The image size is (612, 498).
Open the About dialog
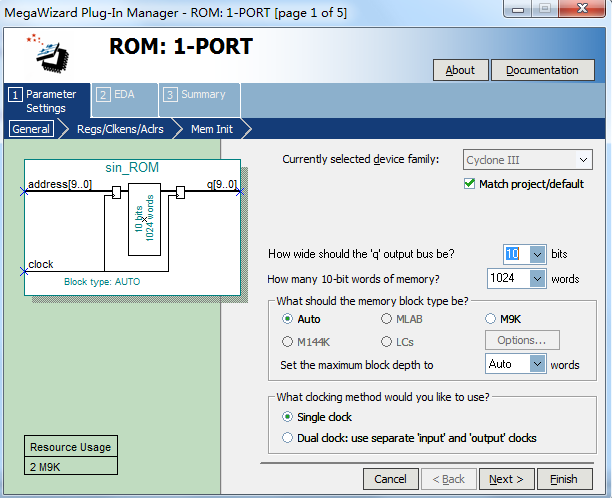(x=460, y=70)
